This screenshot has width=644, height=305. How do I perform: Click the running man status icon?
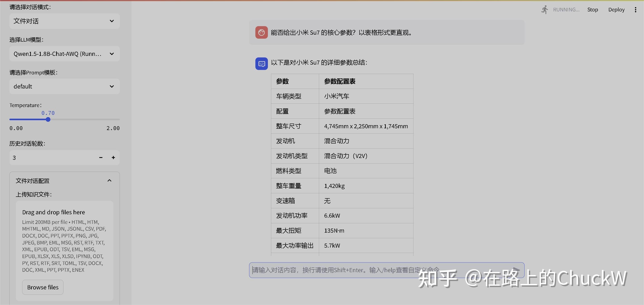click(x=544, y=10)
